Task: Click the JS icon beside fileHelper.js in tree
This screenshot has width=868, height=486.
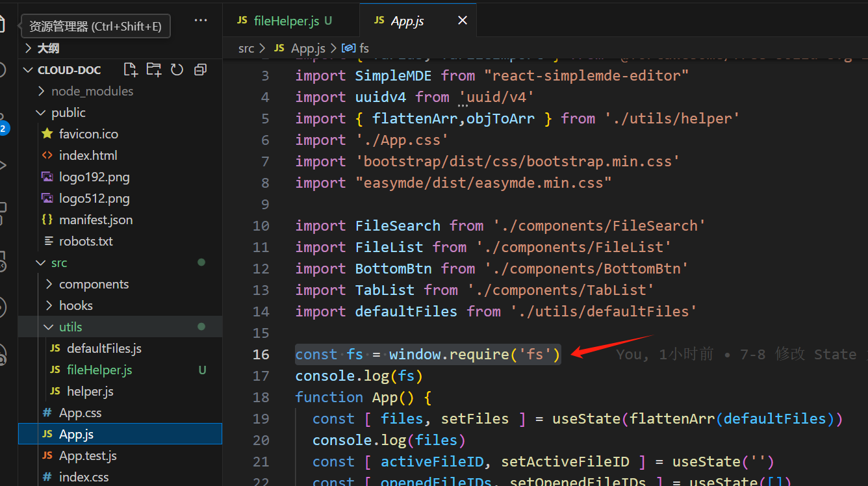Action: [x=55, y=370]
